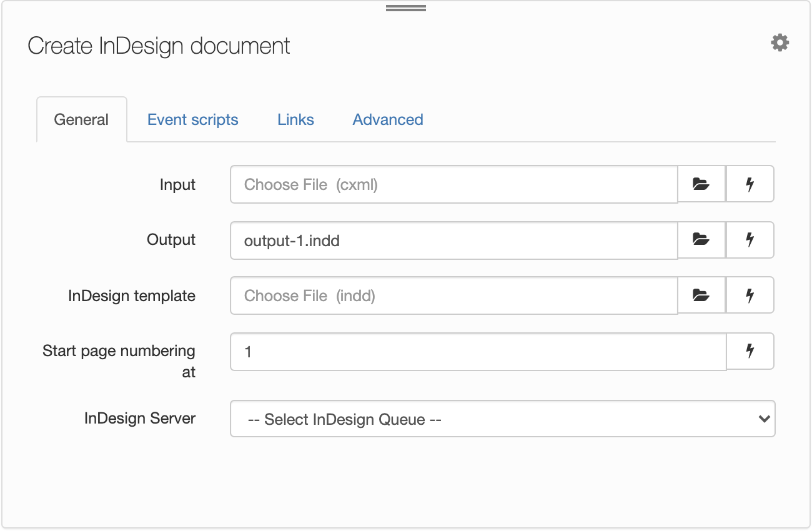Click the drag handle at panel top
The image size is (812, 531).
click(x=406, y=9)
